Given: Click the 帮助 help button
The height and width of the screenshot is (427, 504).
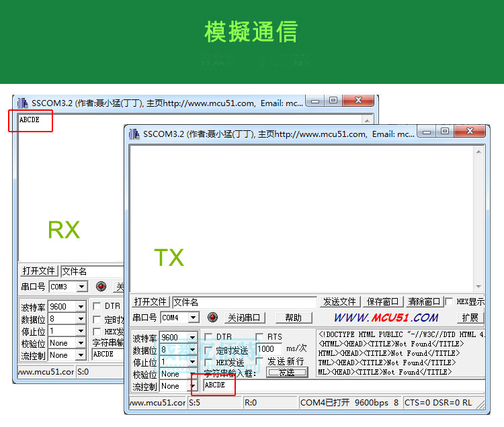Looking at the screenshot, I should (x=293, y=318).
